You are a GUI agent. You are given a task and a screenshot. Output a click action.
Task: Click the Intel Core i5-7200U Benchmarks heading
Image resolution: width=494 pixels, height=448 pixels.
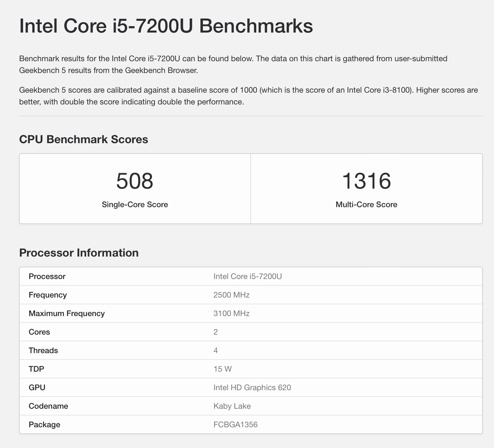click(x=166, y=26)
